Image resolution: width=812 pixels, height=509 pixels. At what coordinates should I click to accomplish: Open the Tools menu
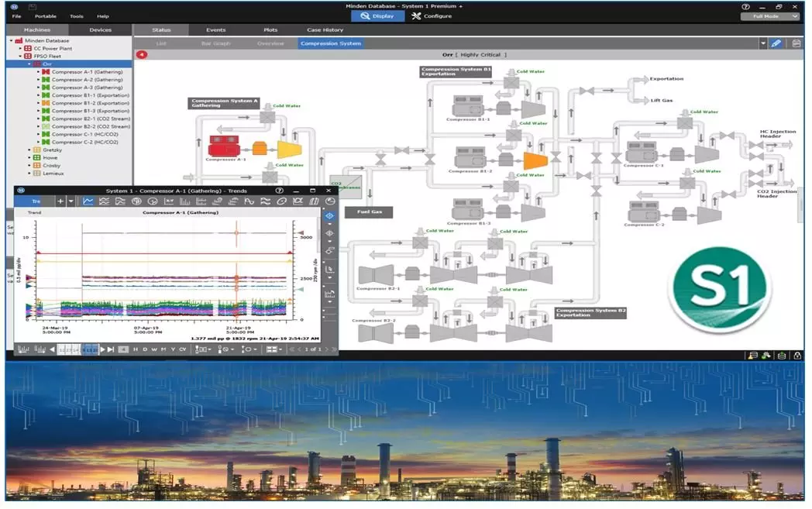(x=77, y=16)
